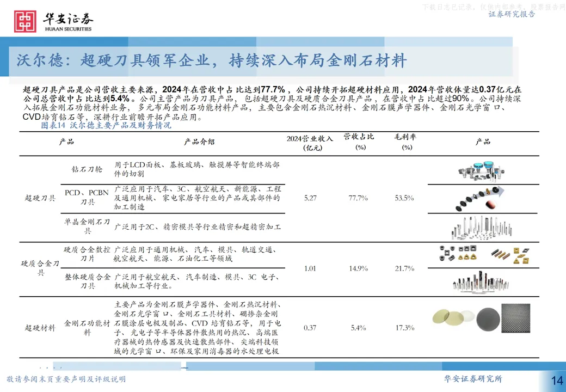The width and height of the screenshot is (566, 392).
Task: Click the 单晶金刚石刀具 product cell
Action: pyautogui.click(x=87, y=226)
